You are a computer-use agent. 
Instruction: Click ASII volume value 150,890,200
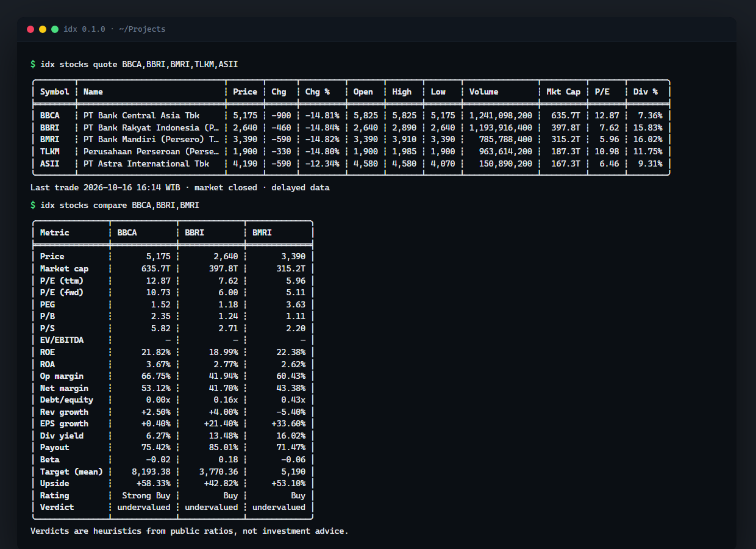coord(506,163)
